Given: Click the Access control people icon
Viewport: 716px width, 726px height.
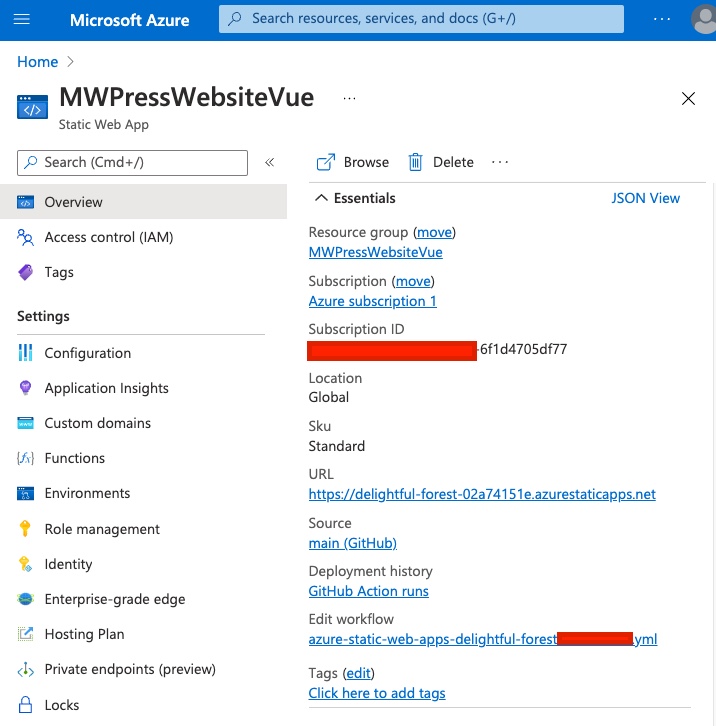Looking at the screenshot, I should click(25, 238).
